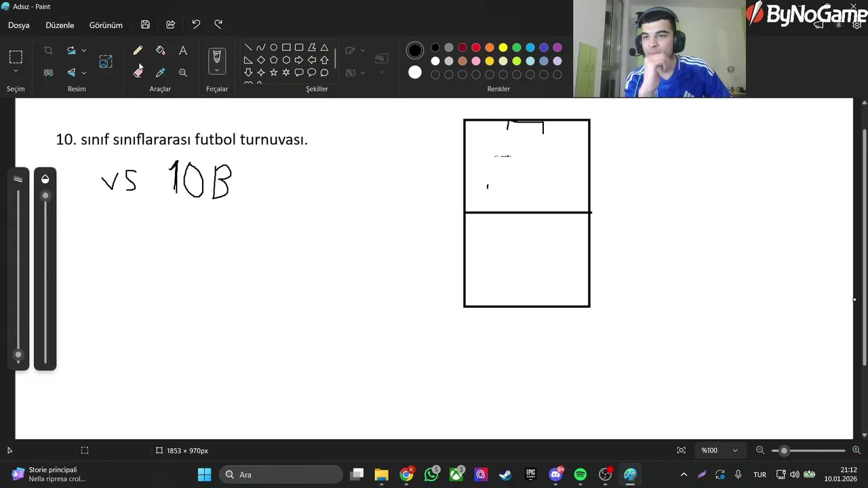The image size is (868, 488).
Task: Click the Ara taskbar search box
Action: point(281,474)
